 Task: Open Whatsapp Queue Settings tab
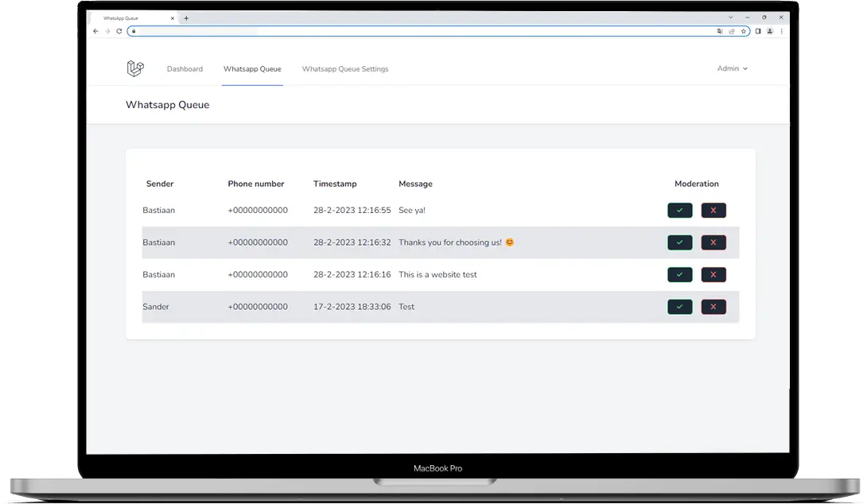coord(345,69)
